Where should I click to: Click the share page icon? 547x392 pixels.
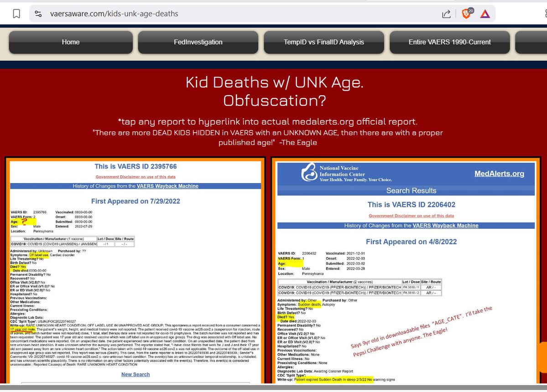coord(446,14)
